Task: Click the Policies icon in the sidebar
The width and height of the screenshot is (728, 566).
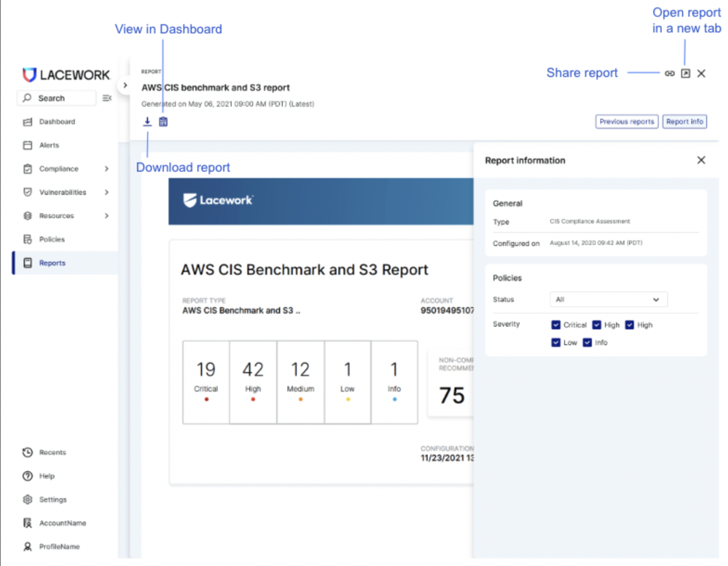Action: tap(28, 239)
